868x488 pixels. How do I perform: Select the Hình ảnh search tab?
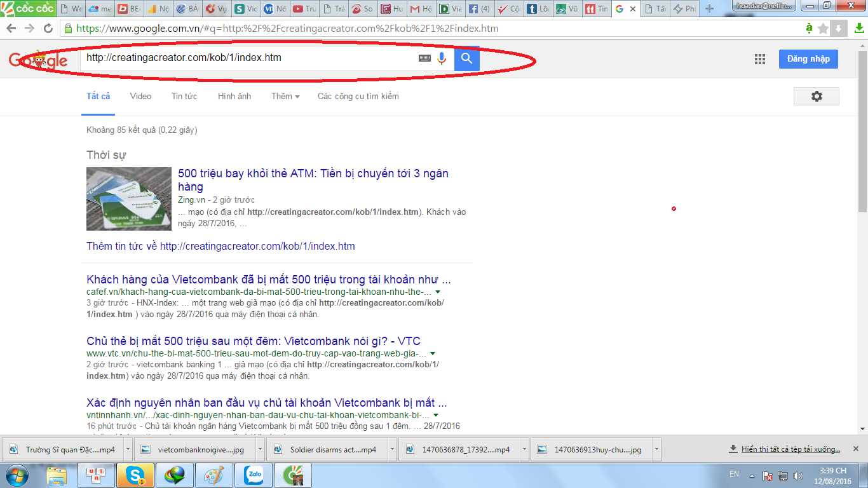(x=234, y=97)
